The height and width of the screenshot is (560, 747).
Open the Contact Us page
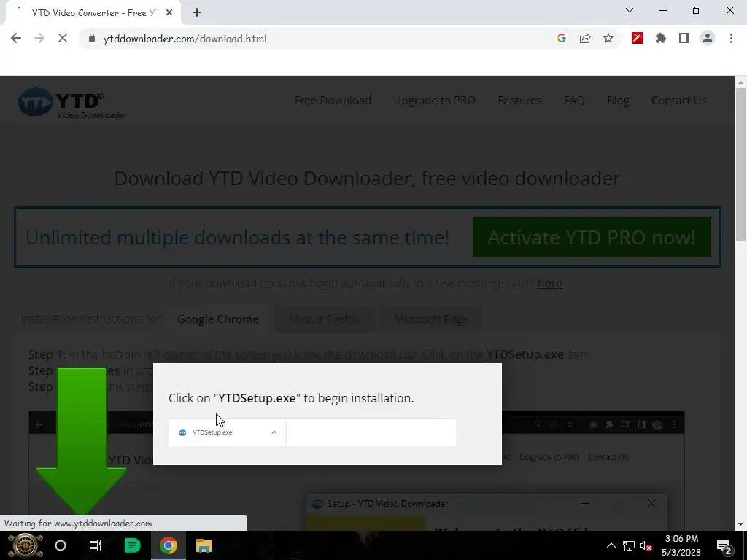click(x=679, y=101)
